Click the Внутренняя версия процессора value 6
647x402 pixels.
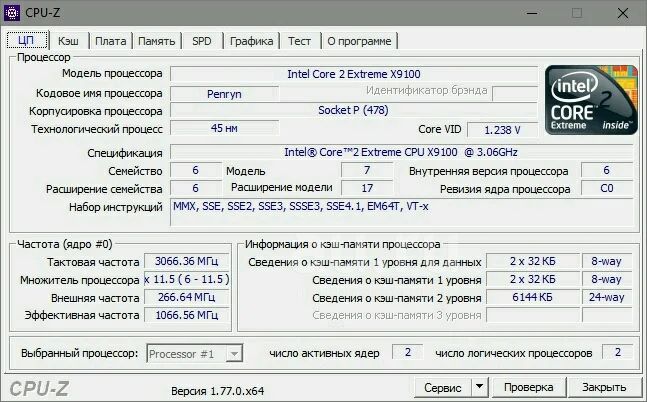pos(607,170)
